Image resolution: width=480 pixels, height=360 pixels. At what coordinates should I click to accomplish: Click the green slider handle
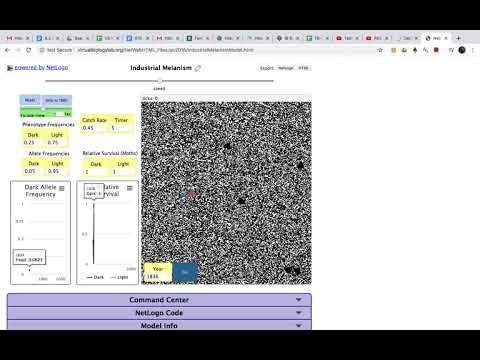pos(43,109)
